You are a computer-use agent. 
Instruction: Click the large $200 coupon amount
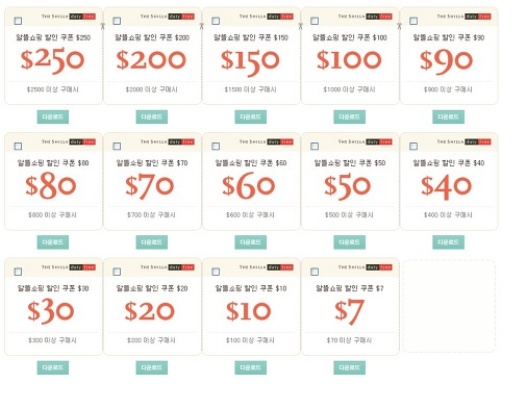click(151, 60)
